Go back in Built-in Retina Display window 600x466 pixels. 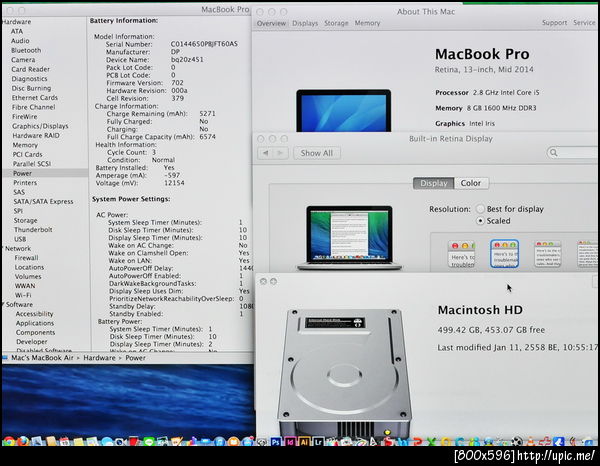tap(265, 153)
